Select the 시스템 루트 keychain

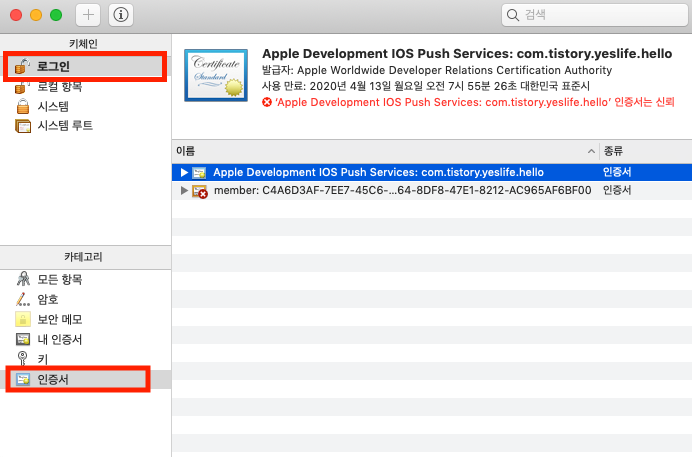pyautogui.click(x=85, y=126)
